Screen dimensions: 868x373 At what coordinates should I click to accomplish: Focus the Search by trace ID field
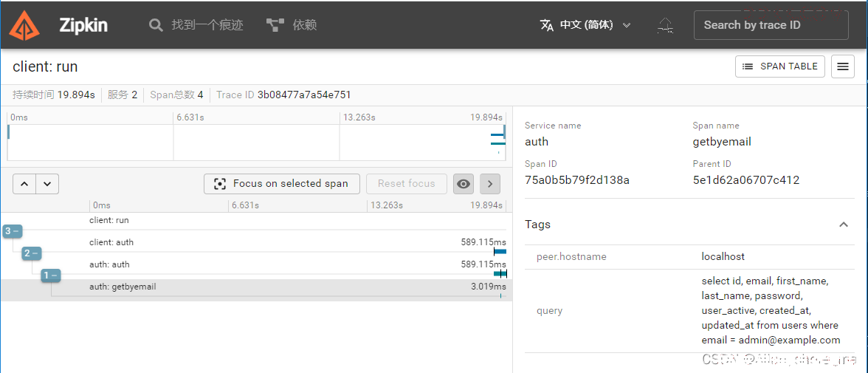coord(771,25)
